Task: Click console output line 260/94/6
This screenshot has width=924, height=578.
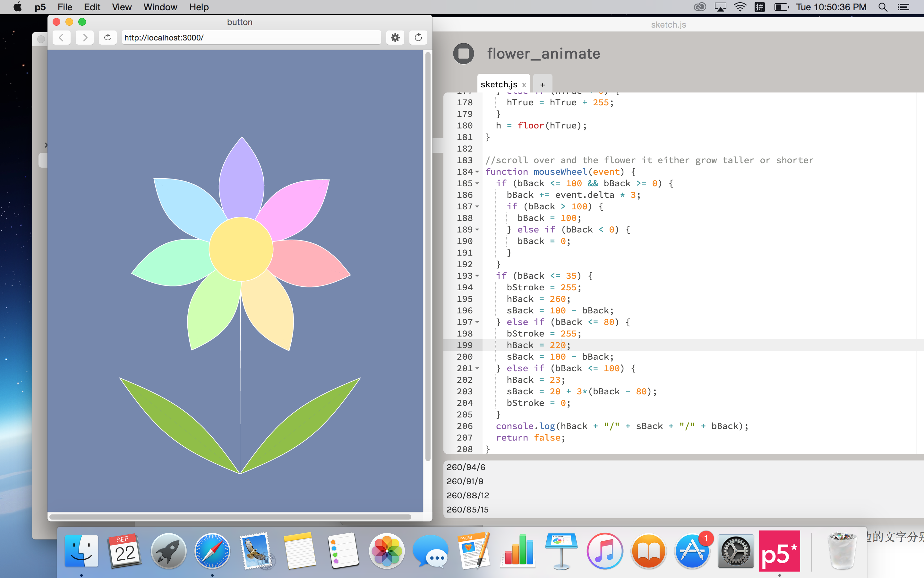Action: (466, 467)
